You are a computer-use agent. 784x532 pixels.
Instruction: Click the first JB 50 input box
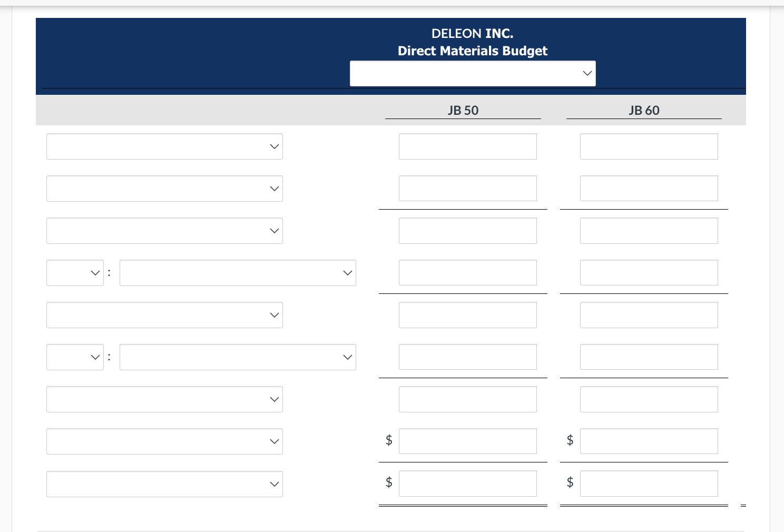pyautogui.click(x=467, y=146)
